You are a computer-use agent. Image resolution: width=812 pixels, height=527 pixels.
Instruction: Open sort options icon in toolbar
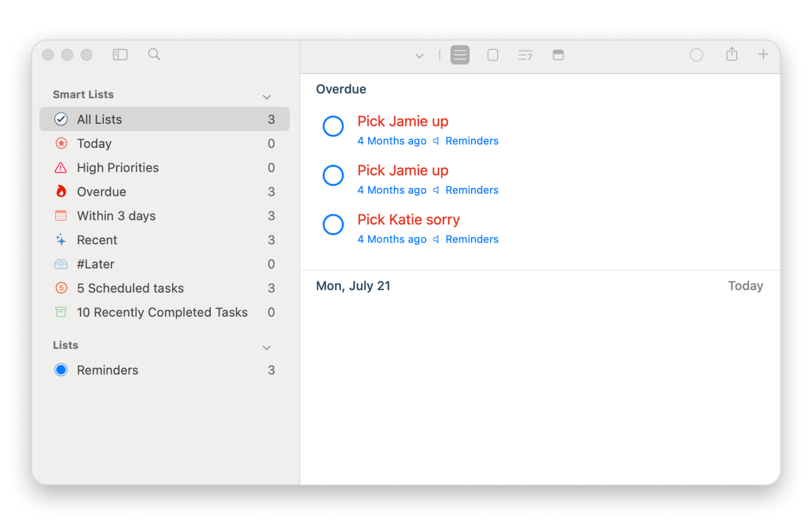tap(525, 55)
